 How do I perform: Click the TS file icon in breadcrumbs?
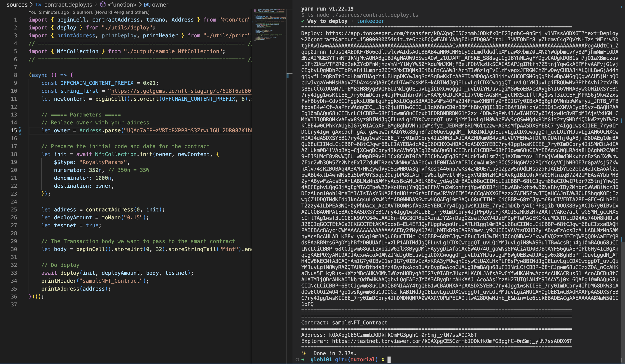click(x=38, y=4)
